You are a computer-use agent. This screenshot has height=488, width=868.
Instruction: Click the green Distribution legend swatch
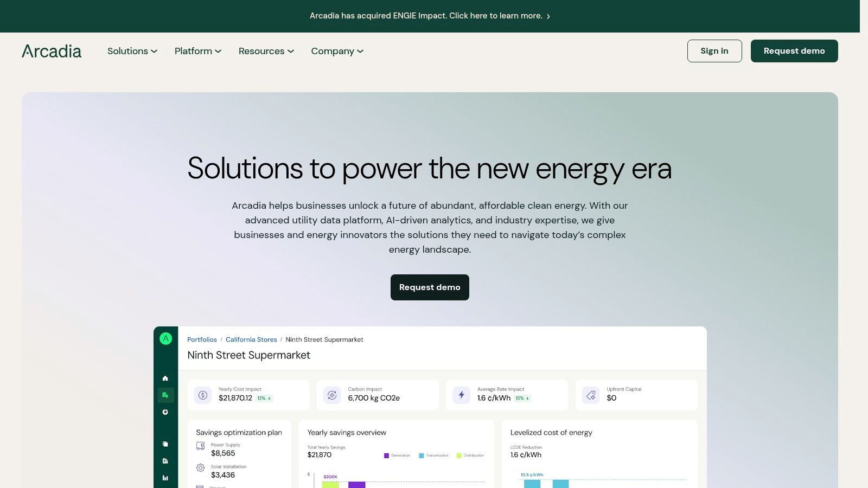coord(459,455)
